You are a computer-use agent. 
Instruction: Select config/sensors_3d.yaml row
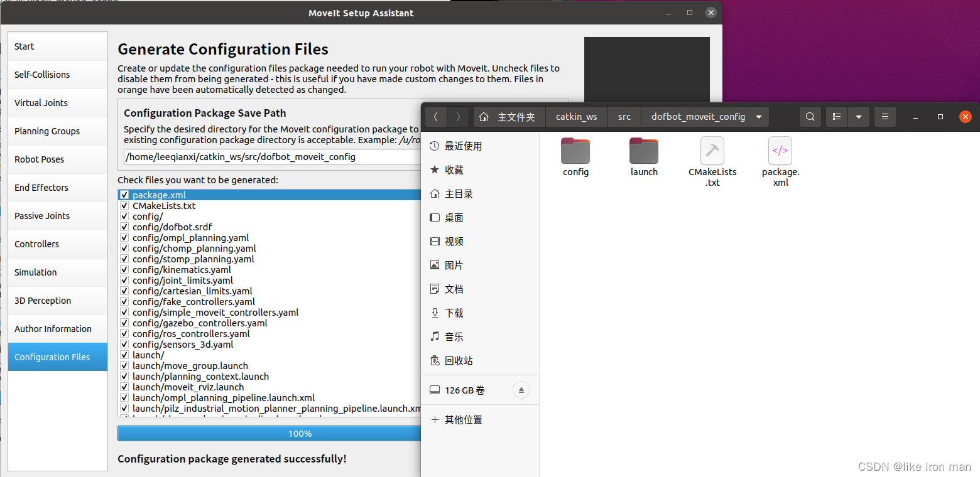(x=269, y=345)
